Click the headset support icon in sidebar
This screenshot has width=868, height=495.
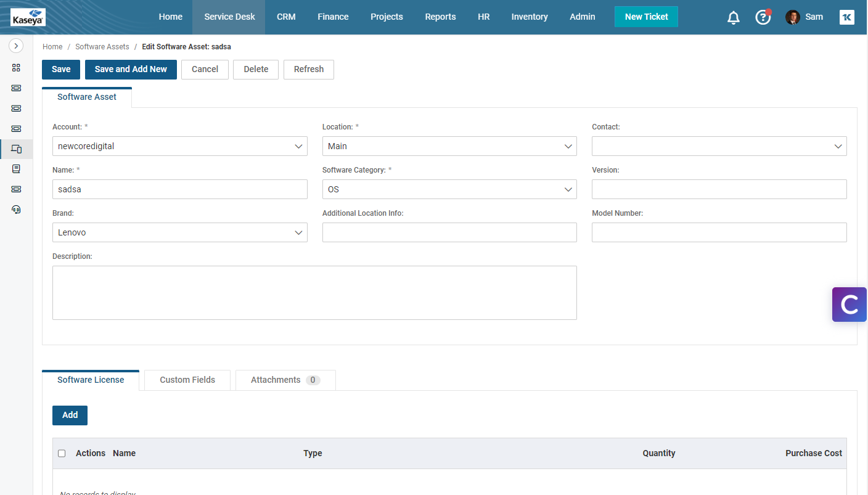coord(17,209)
